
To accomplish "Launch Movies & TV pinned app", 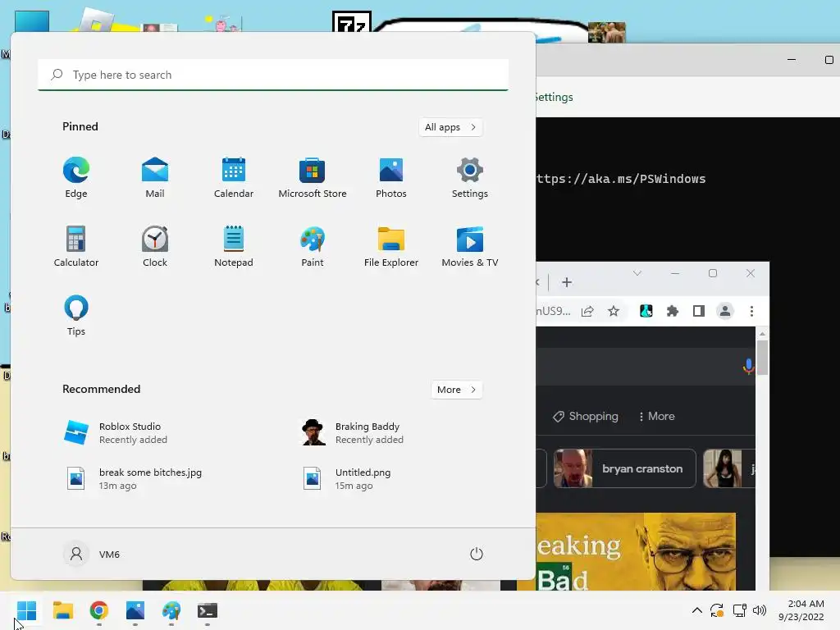I will point(470,246).
